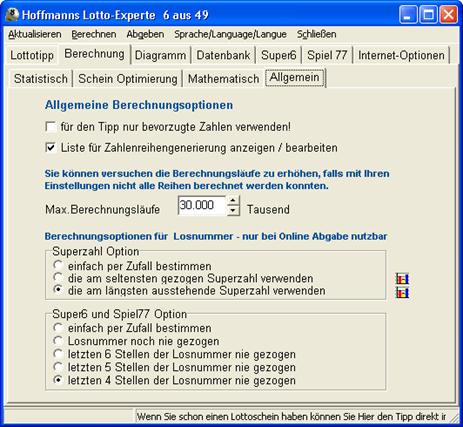Screen dimensions: 463x427
Task: Open the Internet-Optionen tab
Action: pyautogui.click(x=401, y=55)
